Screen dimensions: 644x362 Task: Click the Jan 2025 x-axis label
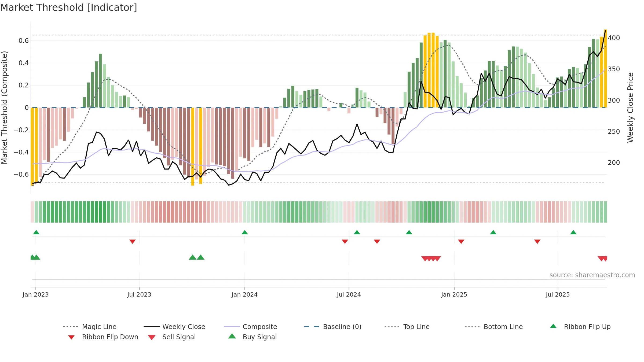[x=454, y=294]
